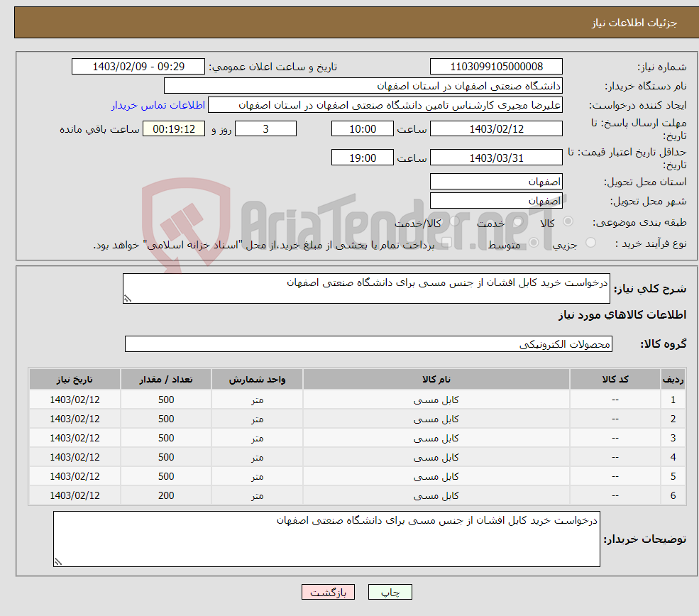Click the چاپ (print) button
The width and height of the screenshot is (699, 616).
coord(390,592)
